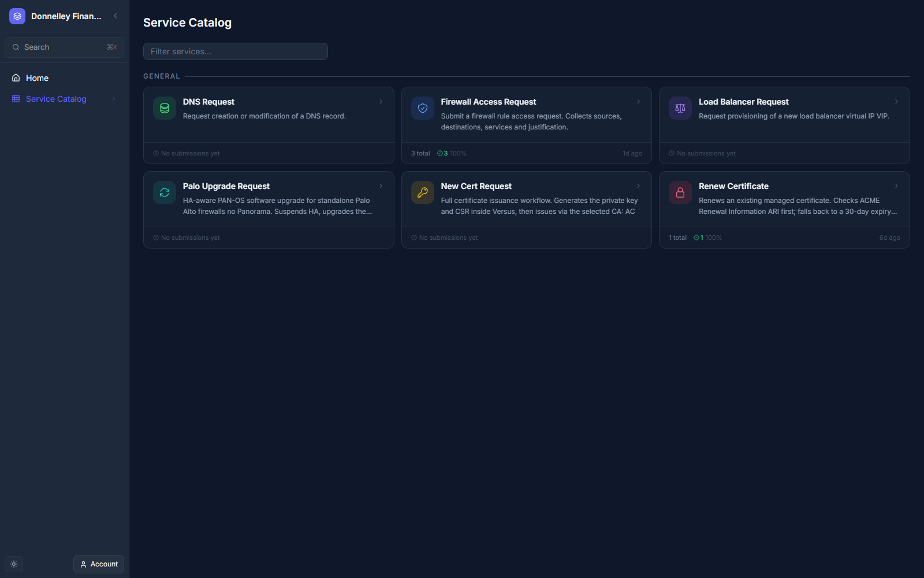Go to Home in the sidebar
Viewport: 924px width, 578px height.
pyautogui.click(x=64, y=78)
